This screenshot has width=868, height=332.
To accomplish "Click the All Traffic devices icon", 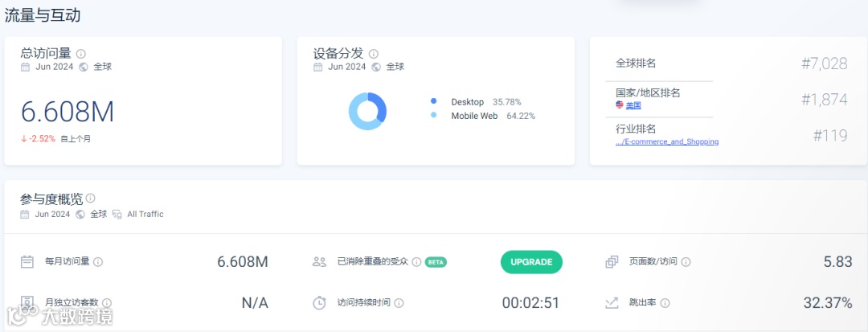I will 117,214.
